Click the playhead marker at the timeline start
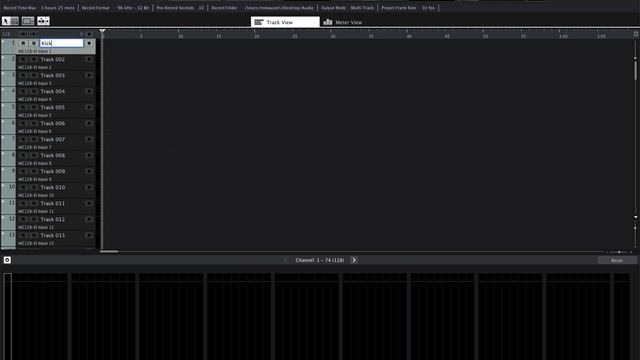This screenshot has width=640, height=360. tap(102, 31)
